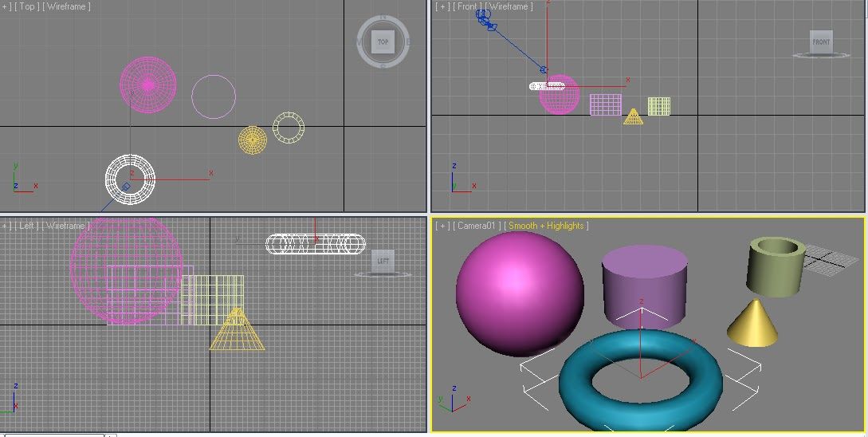Open Left viewport's [Wireframe] shading menu
868x437 pixels.
click(x=65, y=226)
